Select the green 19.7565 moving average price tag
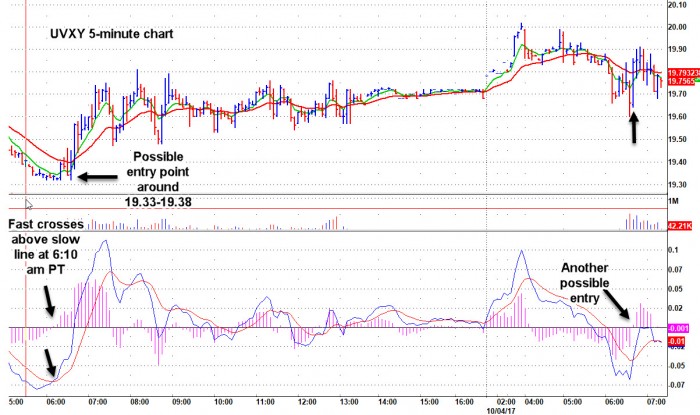The image size is (700, 415). [683, 81]
